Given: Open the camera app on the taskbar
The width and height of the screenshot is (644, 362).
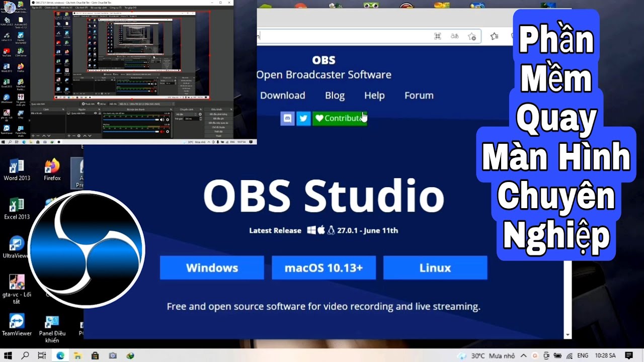Looking at the screenshot, I should point(113,355).
